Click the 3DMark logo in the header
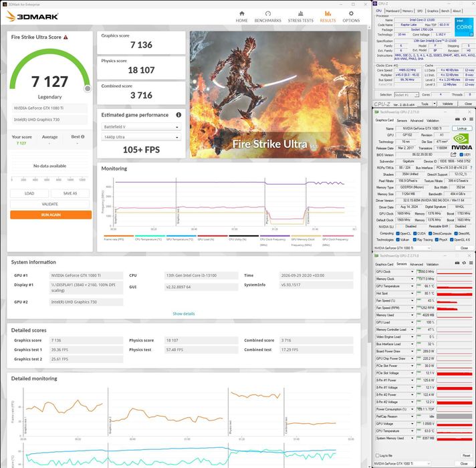Viewport: 476px width, 468px height. [x=33, y=16]
